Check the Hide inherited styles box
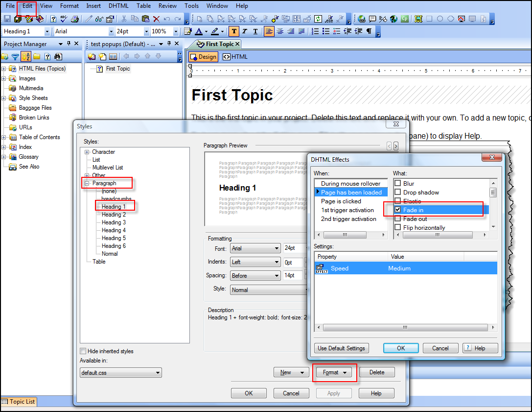The width and height of the screenshot is (532, 412). (84, 351)
